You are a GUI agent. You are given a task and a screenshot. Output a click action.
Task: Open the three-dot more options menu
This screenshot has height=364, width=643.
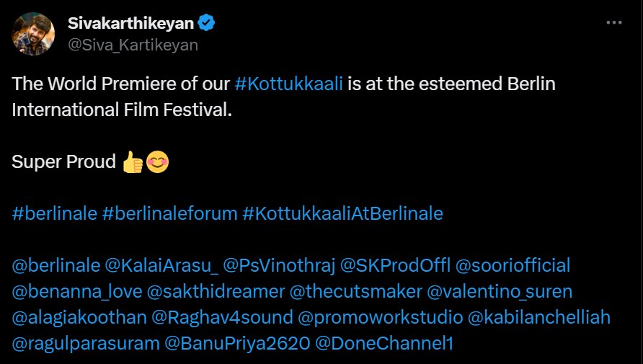click(x=613, y=23)
